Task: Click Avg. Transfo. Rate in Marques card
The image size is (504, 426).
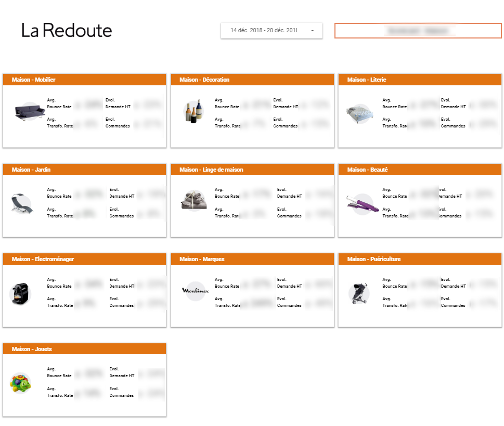Action: coord(228,302)
